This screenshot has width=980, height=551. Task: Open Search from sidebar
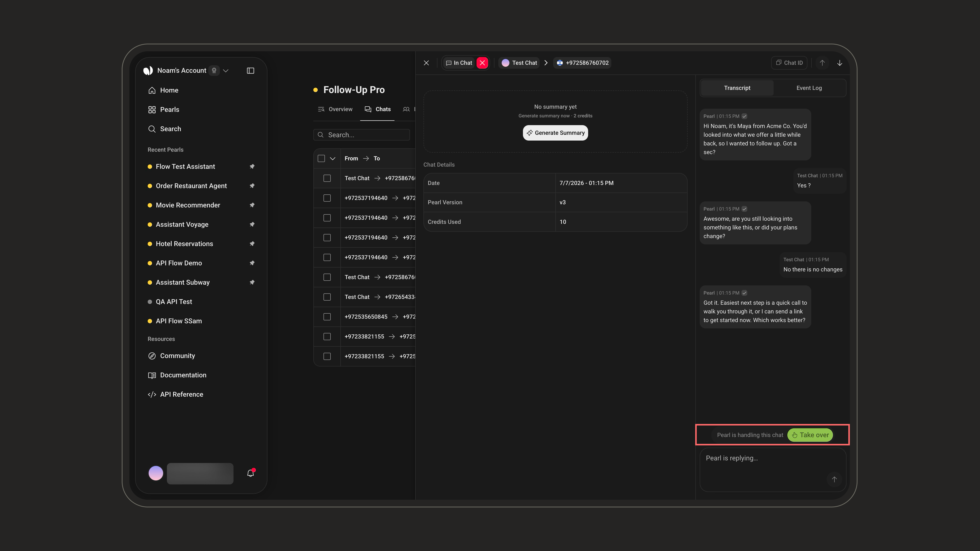click(x=164, y=129)
